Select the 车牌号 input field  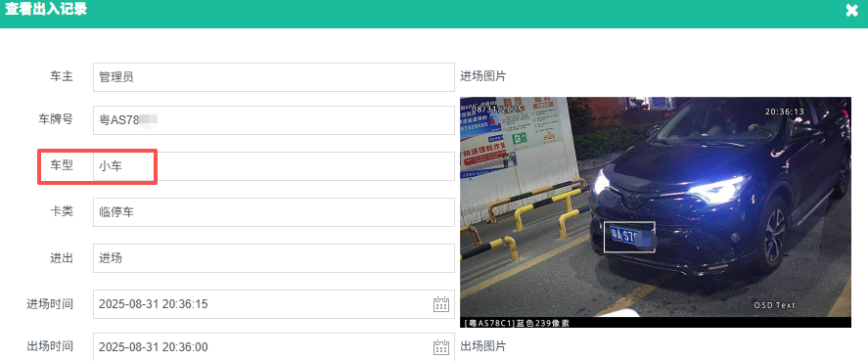(x=274, y=120)
